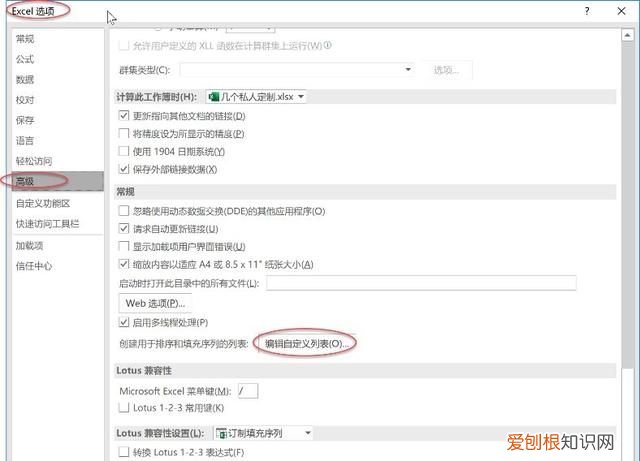Open Lotus 兼容性设置 sheet dropdown

point(263,433)
